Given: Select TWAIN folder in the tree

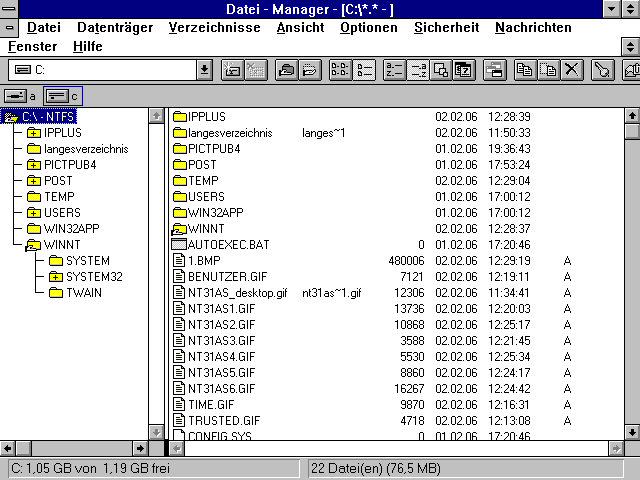Looking at the screenshot, I should click(x=84, y=293).
